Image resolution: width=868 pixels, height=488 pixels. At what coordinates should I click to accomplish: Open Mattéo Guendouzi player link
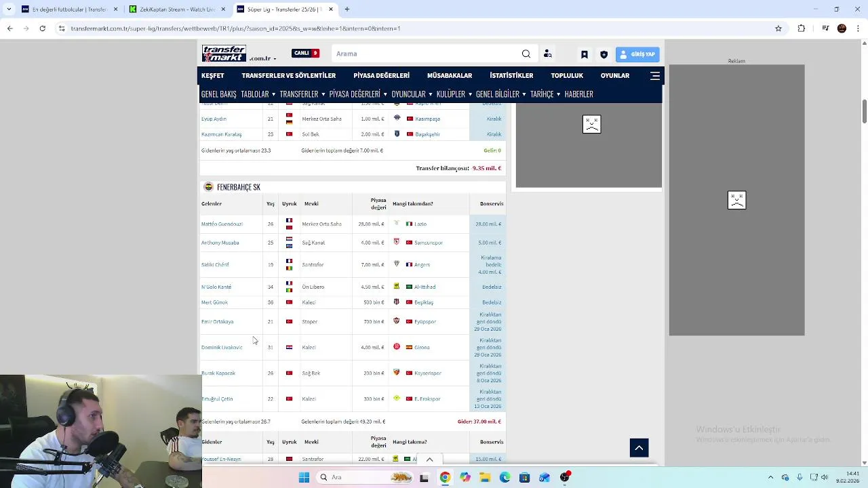click(x=222, y=224)
